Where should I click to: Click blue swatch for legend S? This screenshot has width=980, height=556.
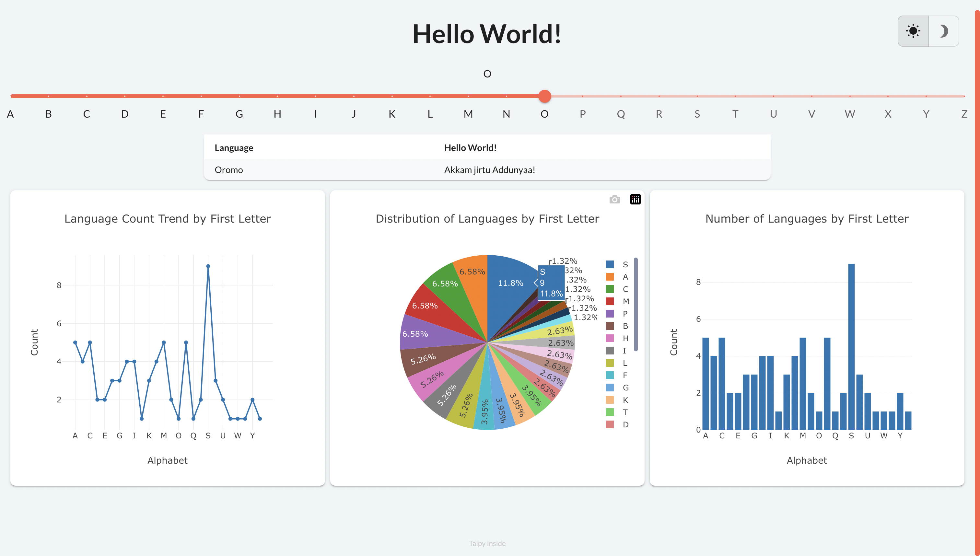coord(610,264)
